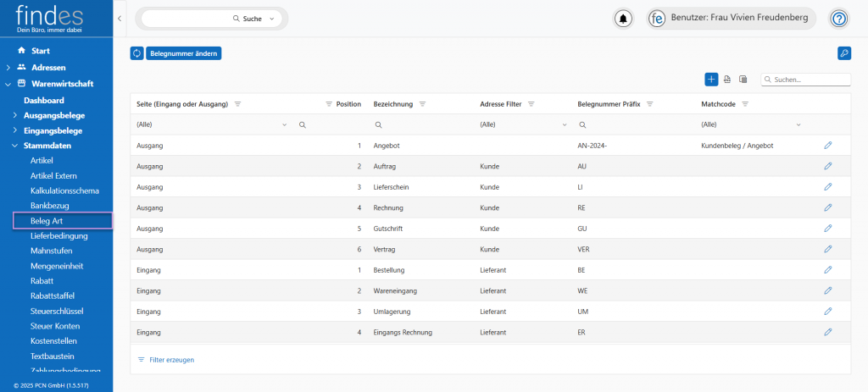Open notifications via the bell icon
This screenshot has height=392, width=868.
625,19
